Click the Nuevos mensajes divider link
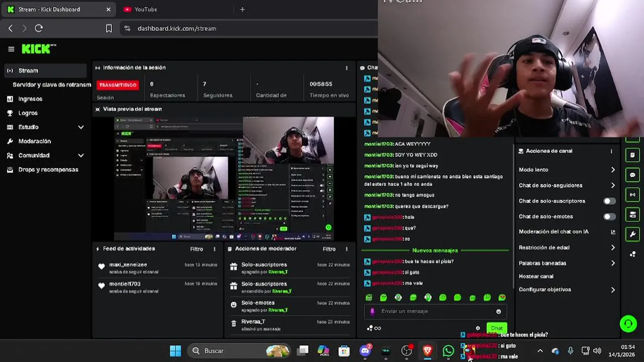The image size is (644, 362). coord(435,250)
